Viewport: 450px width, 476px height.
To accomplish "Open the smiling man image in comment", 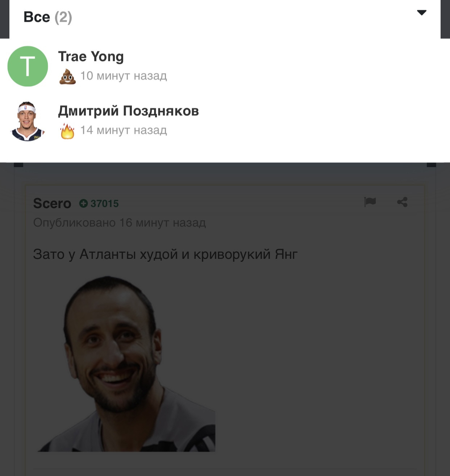I will (x=126, y=364).
